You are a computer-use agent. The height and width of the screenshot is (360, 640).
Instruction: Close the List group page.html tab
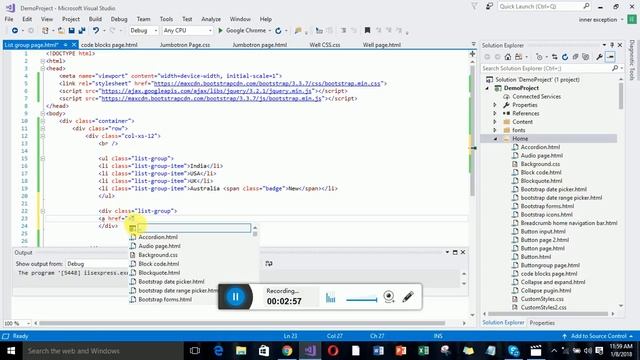pos(74,44)
